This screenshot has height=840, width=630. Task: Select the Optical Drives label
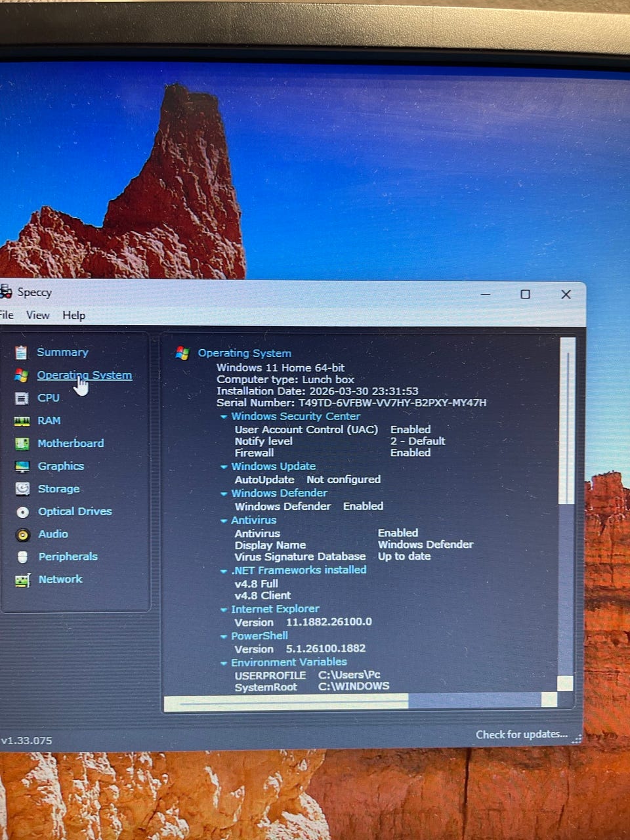75,511
